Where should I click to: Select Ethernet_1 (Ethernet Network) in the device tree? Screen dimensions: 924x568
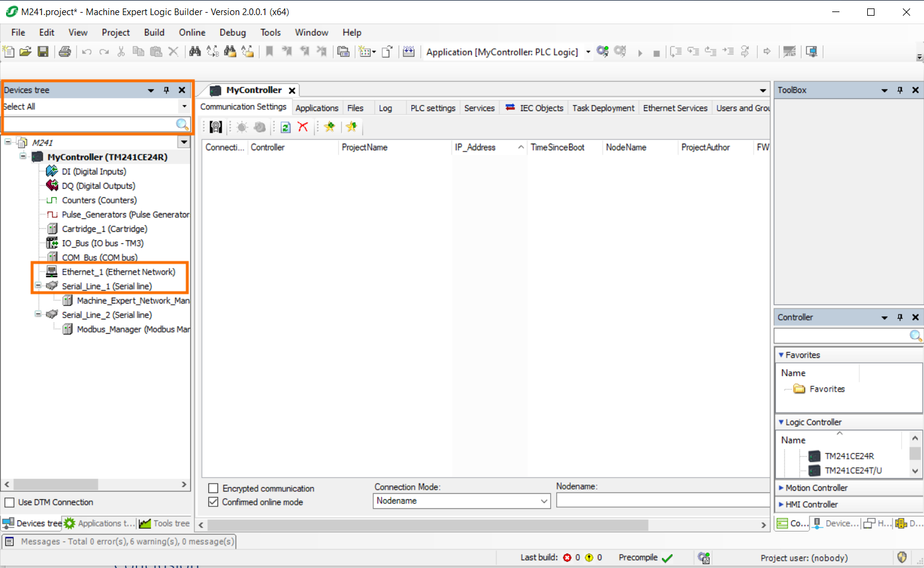[x=118, y=272]
